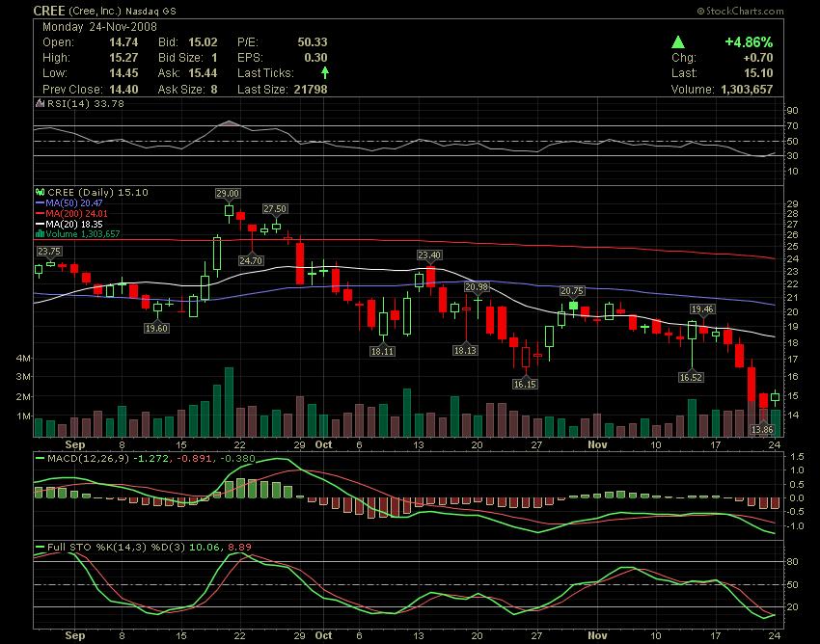Click the 23.40 high price marker
The width and height of the screenshot is (820, 644).
coord(429,255)
